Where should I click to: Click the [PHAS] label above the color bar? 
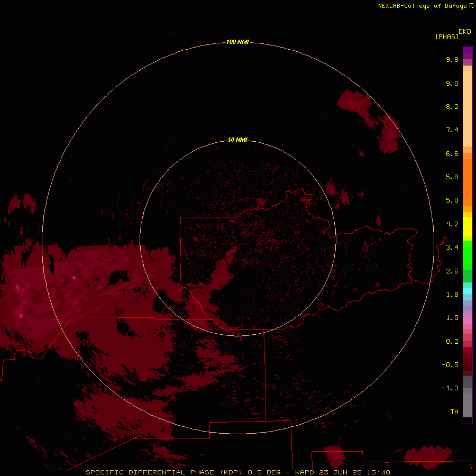[447, 36]
